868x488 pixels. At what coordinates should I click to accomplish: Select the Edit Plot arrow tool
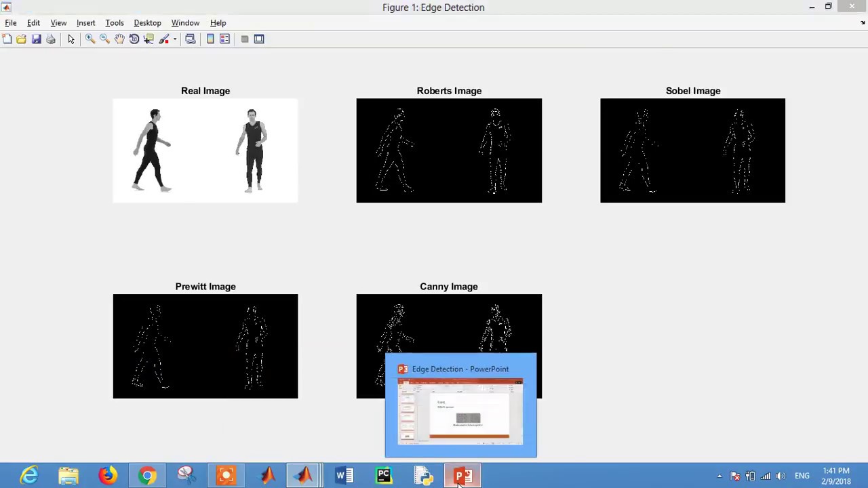tap(71, 39)
